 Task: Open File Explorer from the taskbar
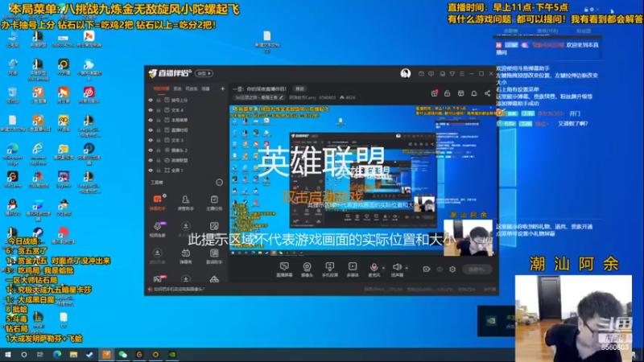coord(73,354)
